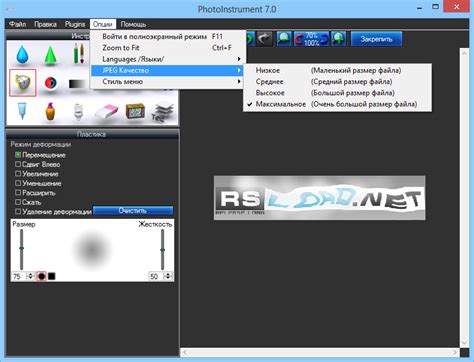Maximize the PhotoInstrument window
Image resolution: width=474 pixels, height=362 pixels.
[435, 6]
